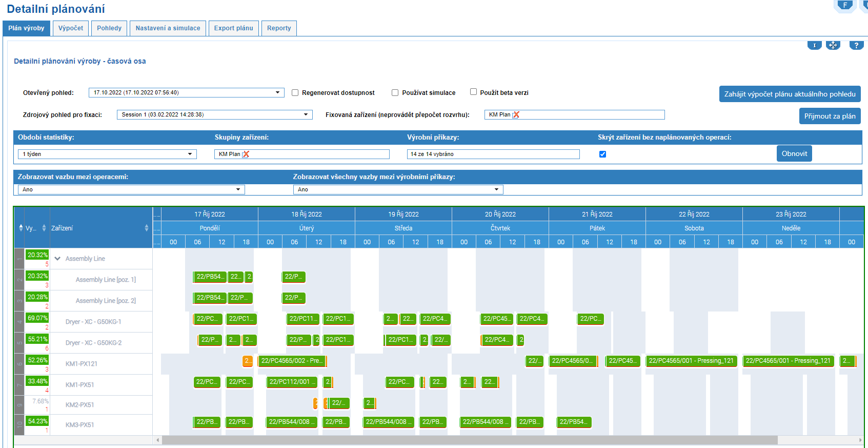Image resolution: width=868 pixels, height=448 pixels.
Task: Remove KM Plan from Fixovaná zařízení field
Action: pos(516,115)
